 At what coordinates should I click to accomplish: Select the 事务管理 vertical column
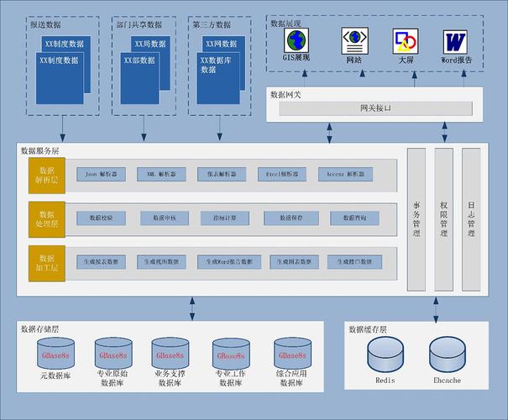[x=416, y=219]
